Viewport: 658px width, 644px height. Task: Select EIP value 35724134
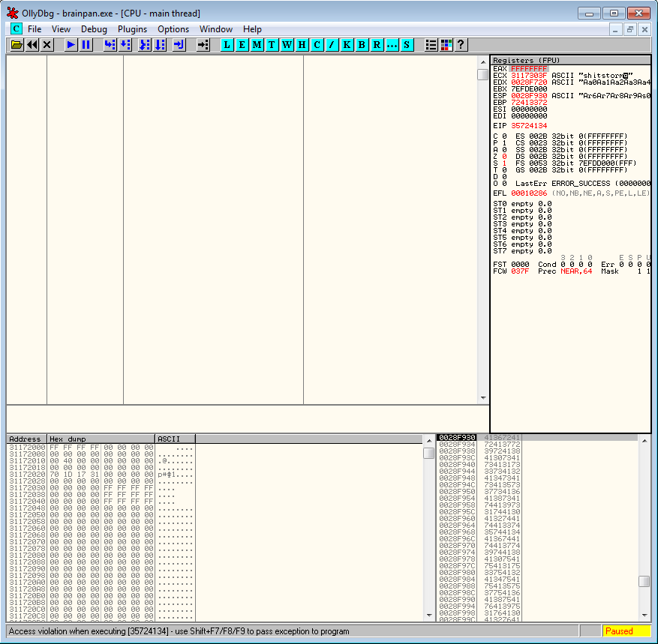click(529, 126)
